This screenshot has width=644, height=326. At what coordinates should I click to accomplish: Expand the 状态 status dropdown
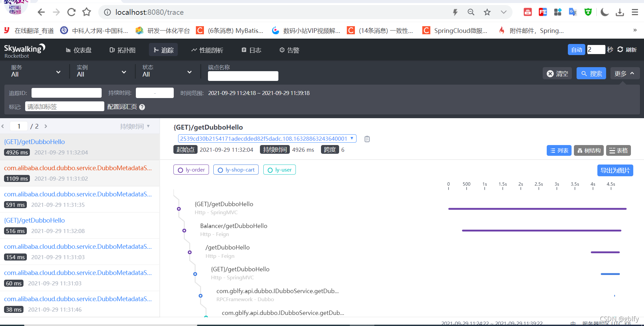(x=167, y=71)
